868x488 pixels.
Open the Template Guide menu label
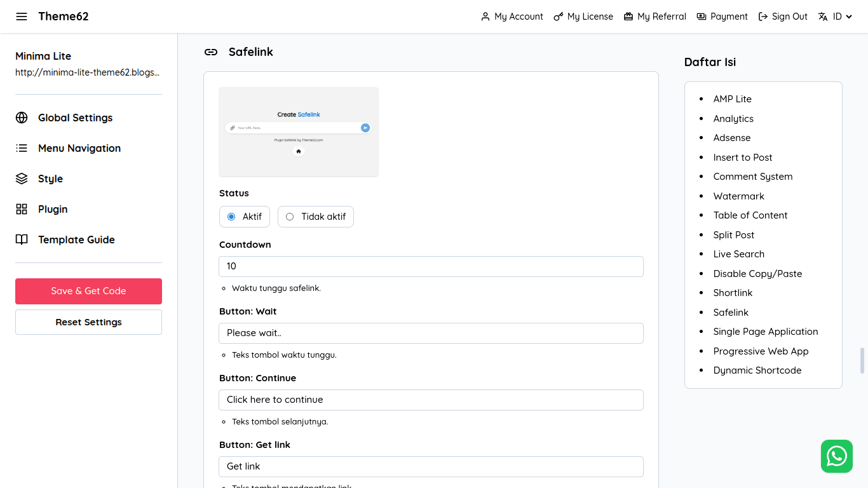coord(76,240)
